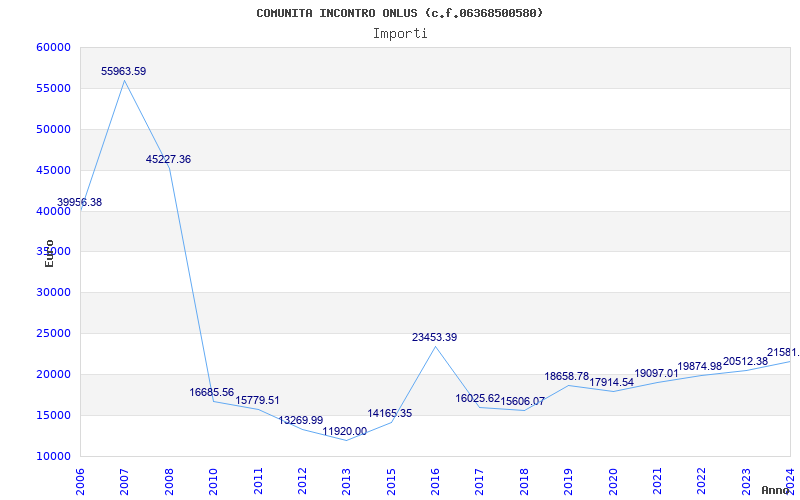The height and width of the screenshot is (500, 800).
Task: Click the 14165.35 data label
Action: (x=389, y=413)
